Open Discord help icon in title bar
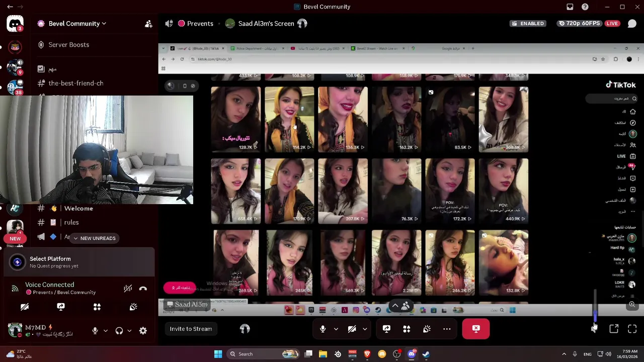 (x=585, y=7)
